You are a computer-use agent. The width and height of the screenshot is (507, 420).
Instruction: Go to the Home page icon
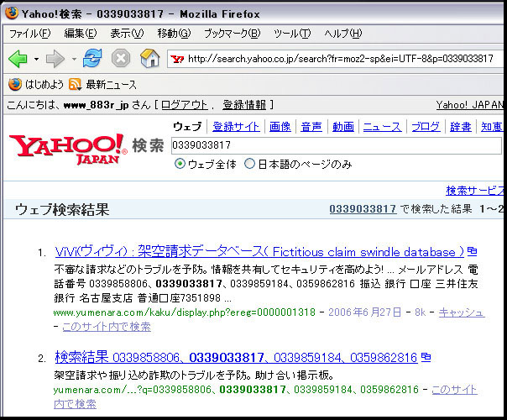[149, 58]
